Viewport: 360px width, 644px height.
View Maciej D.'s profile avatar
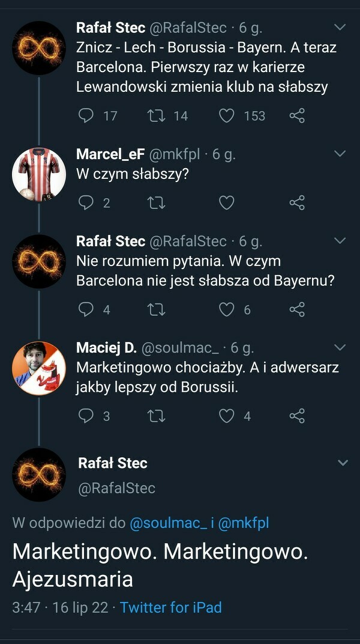click(x=39, y=368)
